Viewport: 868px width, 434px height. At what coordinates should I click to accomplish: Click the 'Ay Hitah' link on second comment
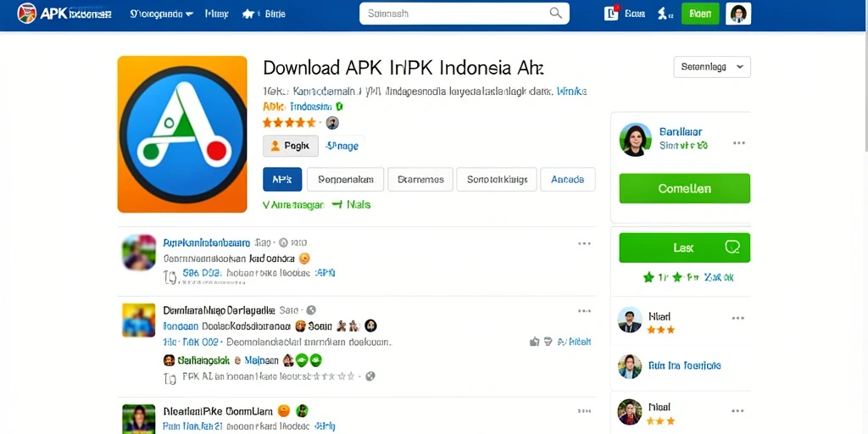pyautogui.click(x=574, y=342)
